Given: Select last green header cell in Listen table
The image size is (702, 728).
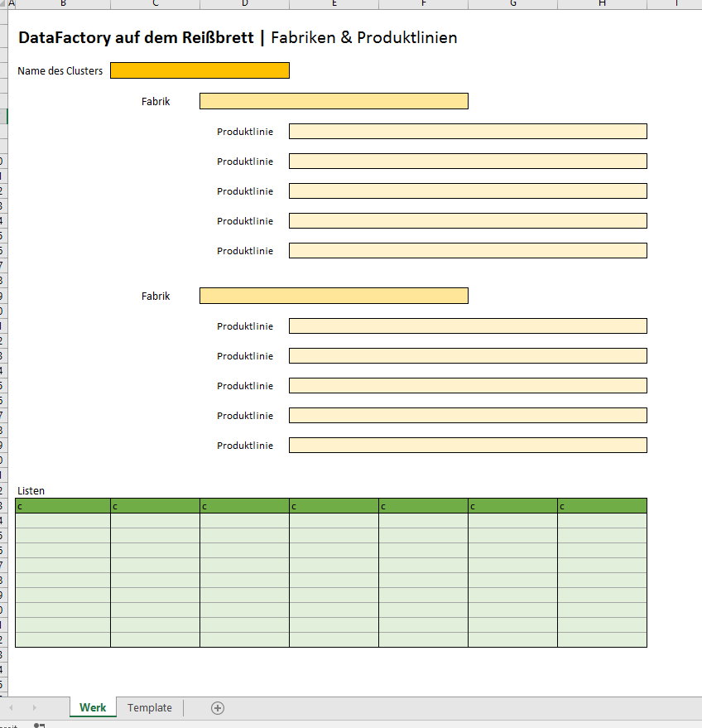Looking at the screenshot, I should (x=602, y=506).
